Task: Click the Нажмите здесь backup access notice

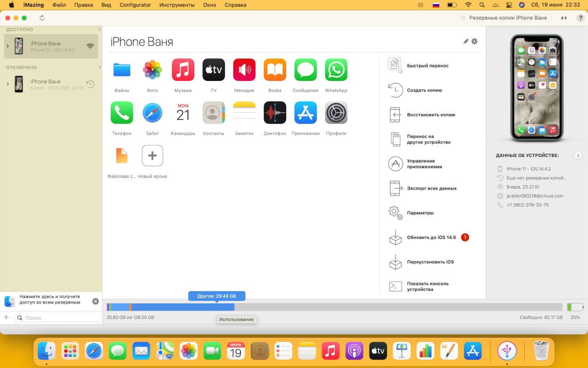Action: click(50, 299)
